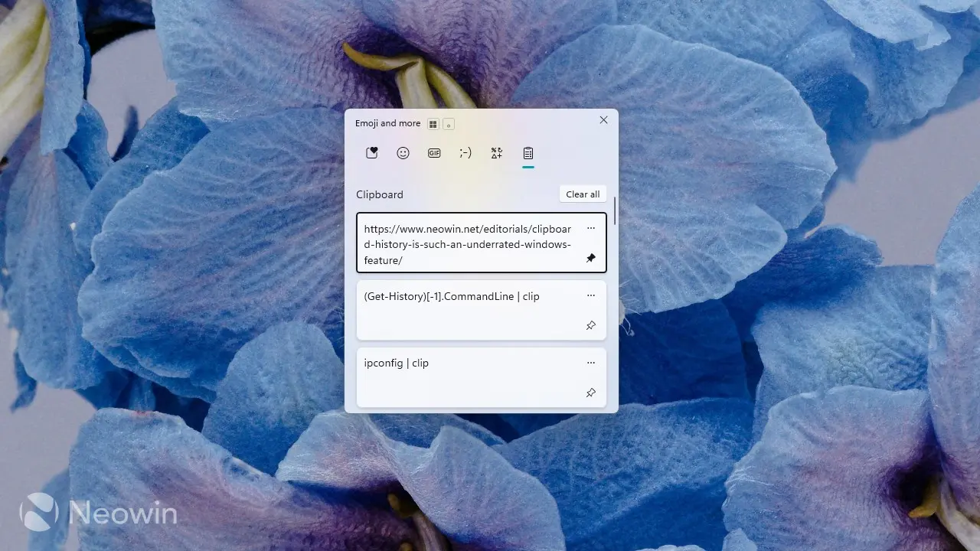The width and height of the screenshot is (980, 551).
Task: Open the Kaomoji ;-) tab
Action: coord(465,153)
